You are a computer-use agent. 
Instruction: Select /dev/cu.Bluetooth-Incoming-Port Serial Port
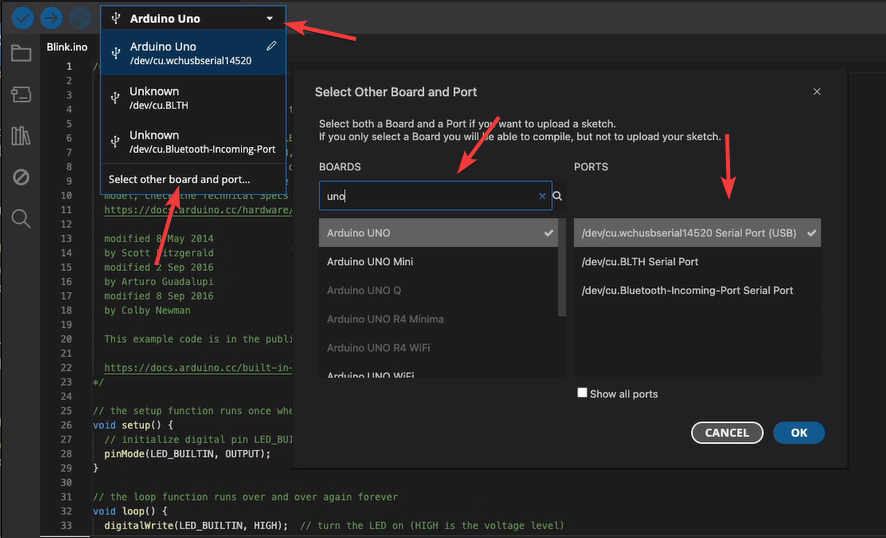pyautogui.click(x=697, y=290)
